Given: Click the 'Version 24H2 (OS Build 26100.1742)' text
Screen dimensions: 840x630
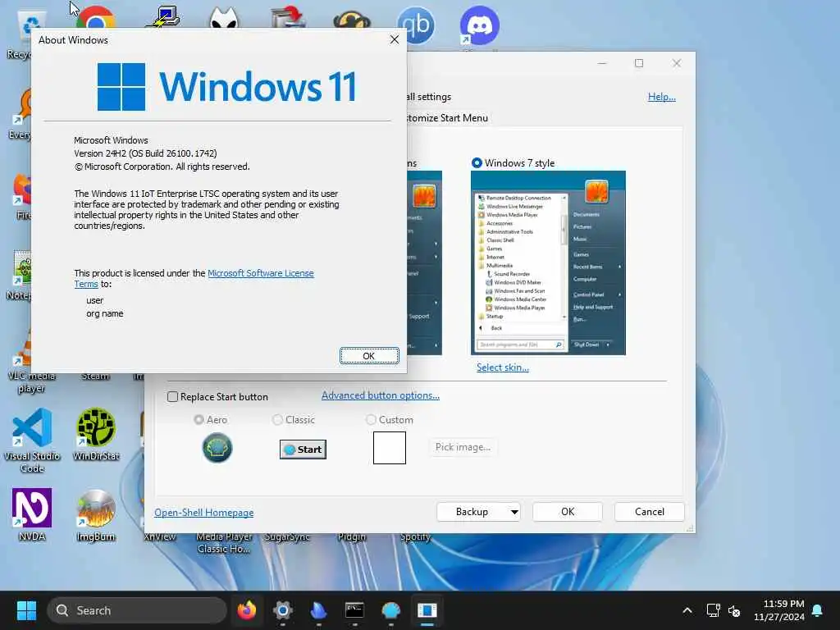Looking at the screenshot, I should pyautogui.click(x=145, y=153).
